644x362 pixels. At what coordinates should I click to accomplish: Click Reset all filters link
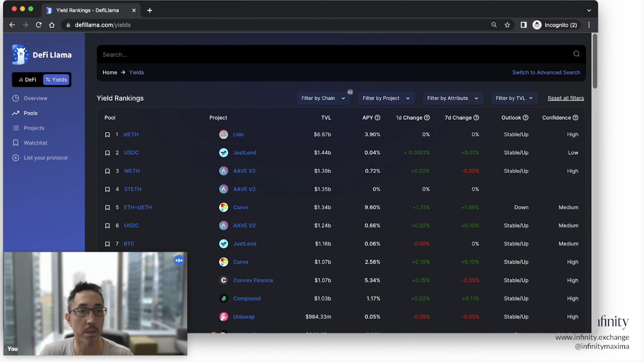(566, 98)
